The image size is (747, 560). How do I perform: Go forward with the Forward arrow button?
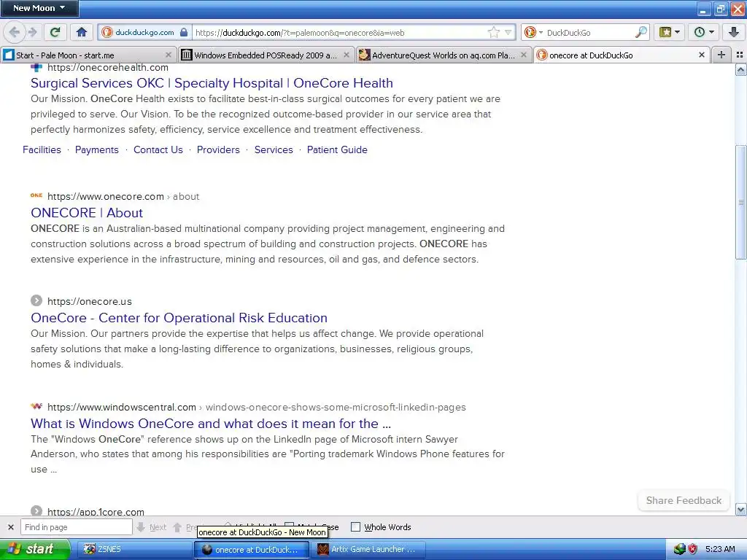pyautogui.click(x=32, y=32)
